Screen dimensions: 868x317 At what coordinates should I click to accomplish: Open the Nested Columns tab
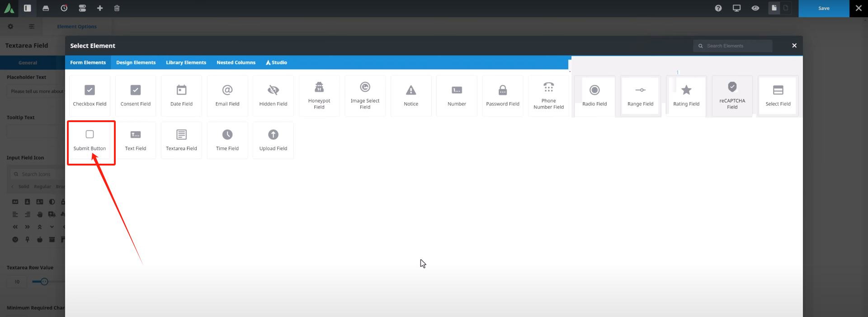click(x=236, y=62)
